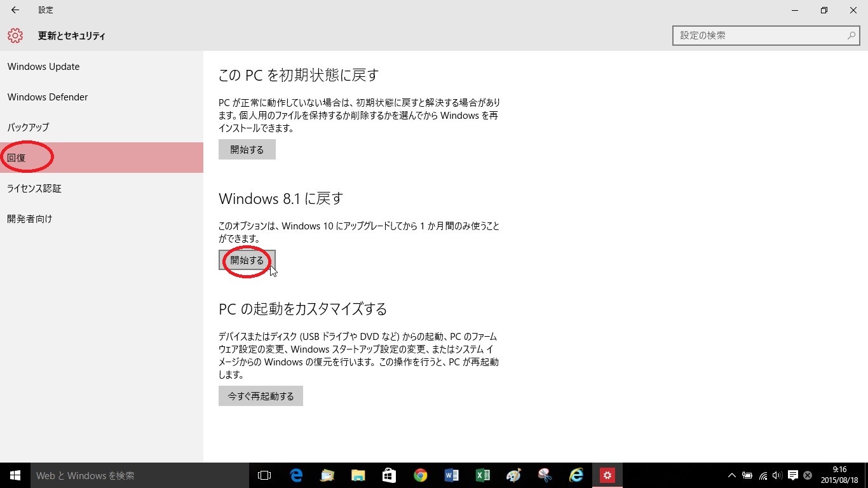Show hidden system tray icons
This screenshot has width=868, height=488.
point(732,475)
